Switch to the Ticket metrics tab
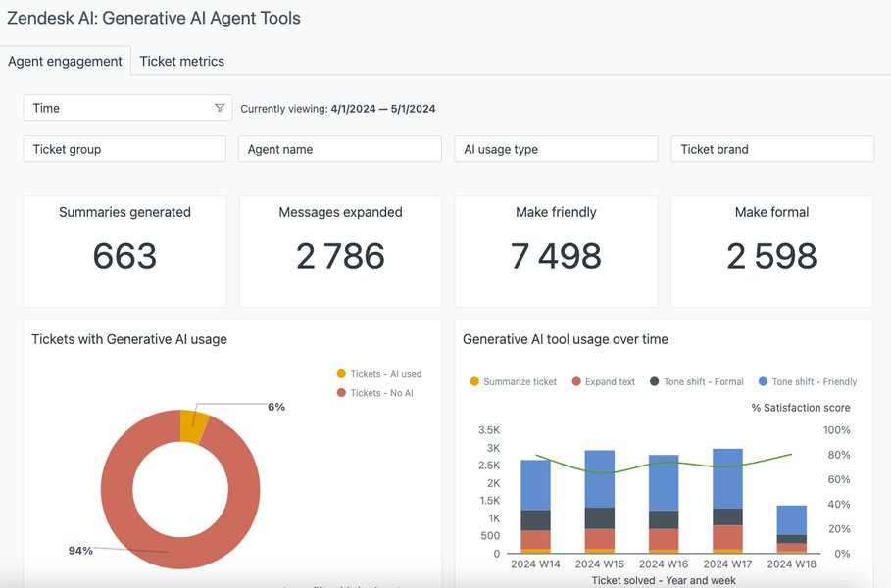Image resolution: width=891 pixels, height=588 pixels. point(182,61)
